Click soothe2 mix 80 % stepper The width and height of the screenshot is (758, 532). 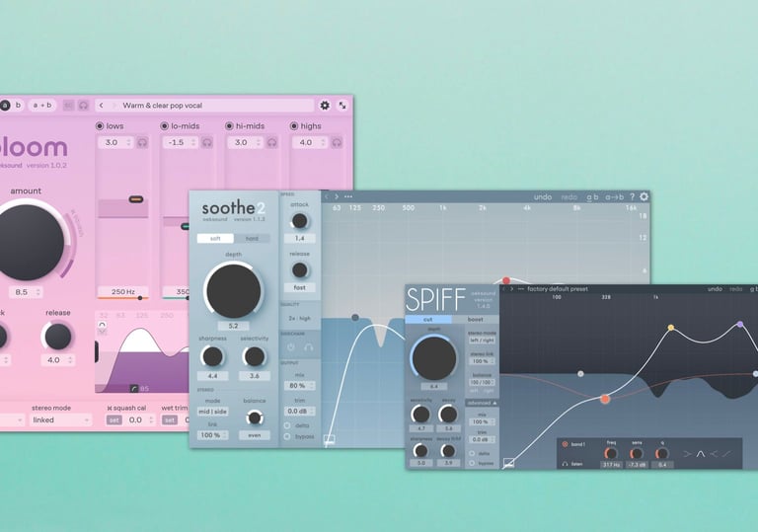[x=299, y=386]
